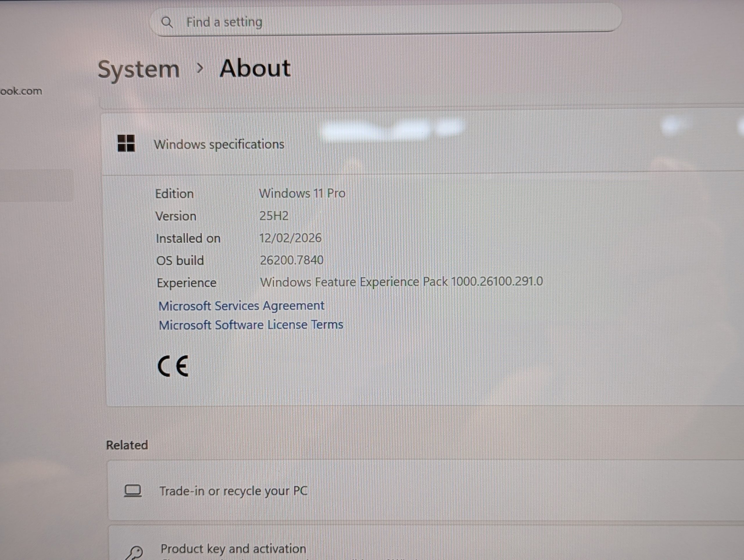744x560 pixels.
Task: Click the Windows Feature Experience Pack text
Action: 401,282
